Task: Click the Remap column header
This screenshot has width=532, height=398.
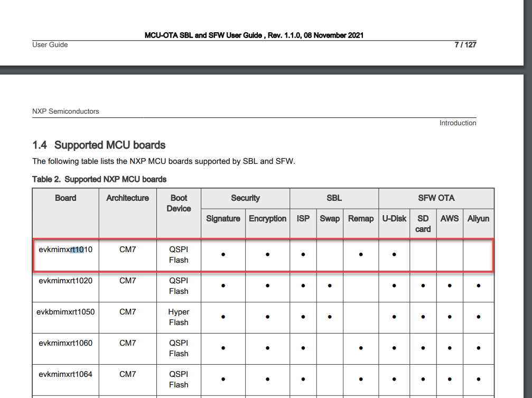Action: coord(360,218)
